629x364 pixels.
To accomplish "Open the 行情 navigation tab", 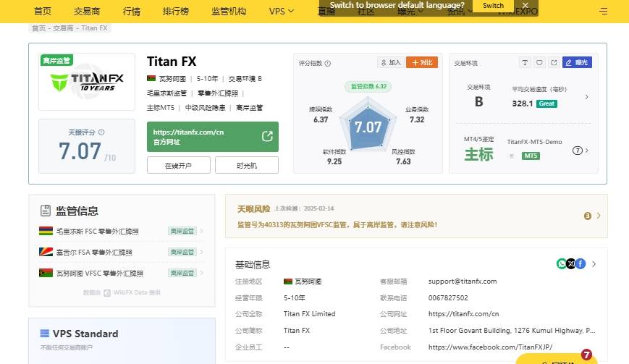I will coord(131,12).
